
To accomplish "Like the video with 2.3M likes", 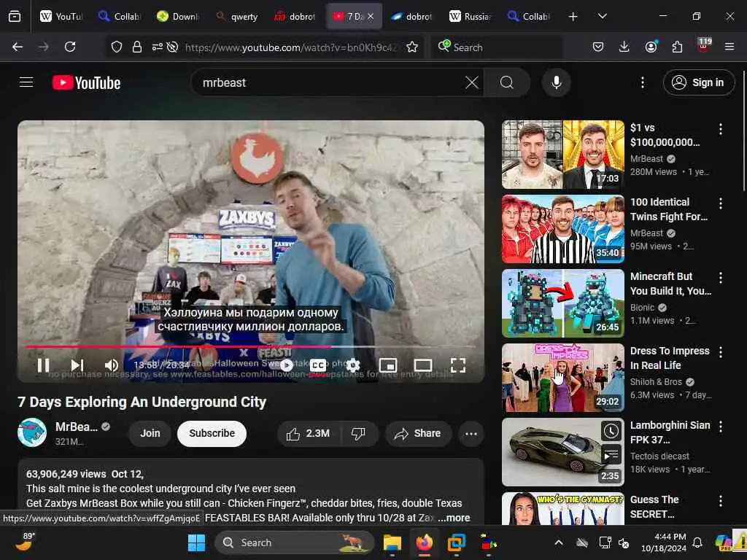I will 309,433.
